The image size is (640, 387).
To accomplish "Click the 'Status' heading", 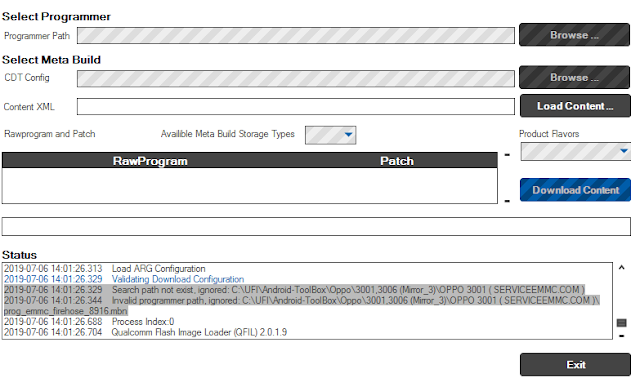I will tap(20, 255).
